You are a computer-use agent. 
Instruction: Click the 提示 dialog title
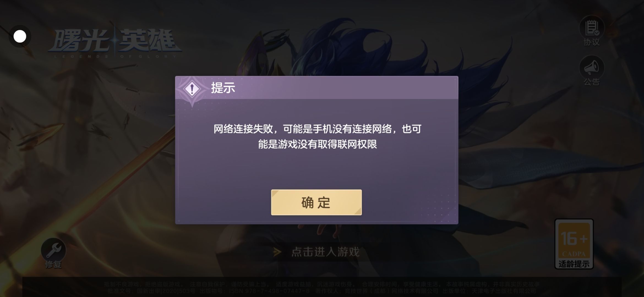coord(223,88)
